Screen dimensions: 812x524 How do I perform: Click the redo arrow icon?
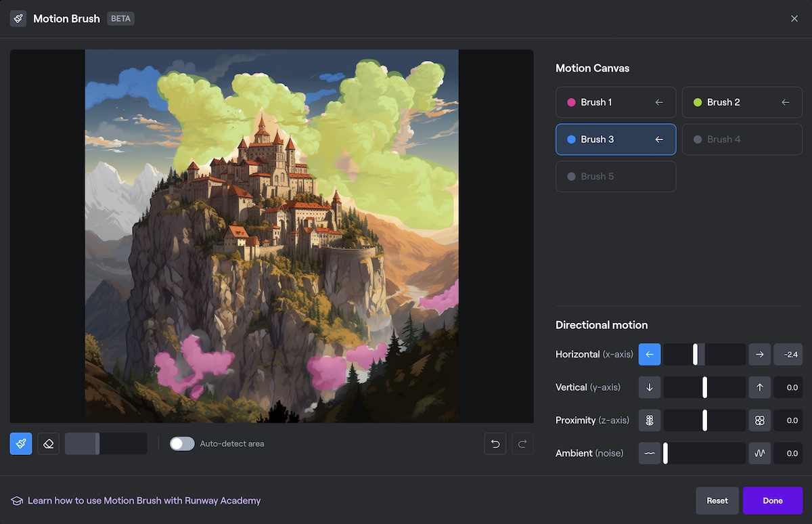pyautogui.click(x=522, y=443)
